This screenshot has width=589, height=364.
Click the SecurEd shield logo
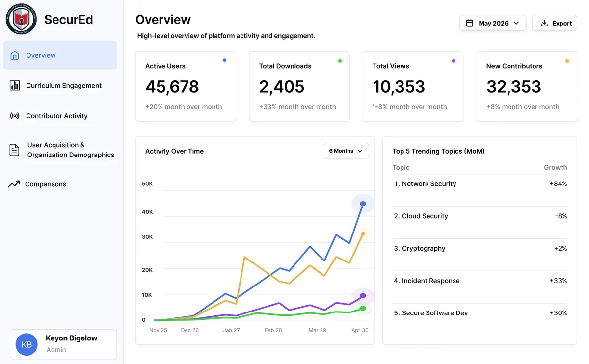coord(22,19)
